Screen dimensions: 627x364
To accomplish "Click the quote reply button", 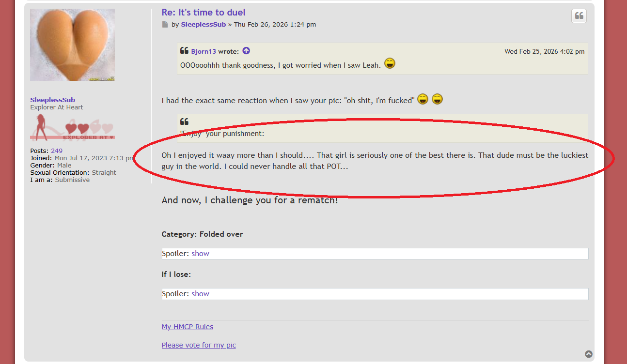I will [x=579, y=16].
